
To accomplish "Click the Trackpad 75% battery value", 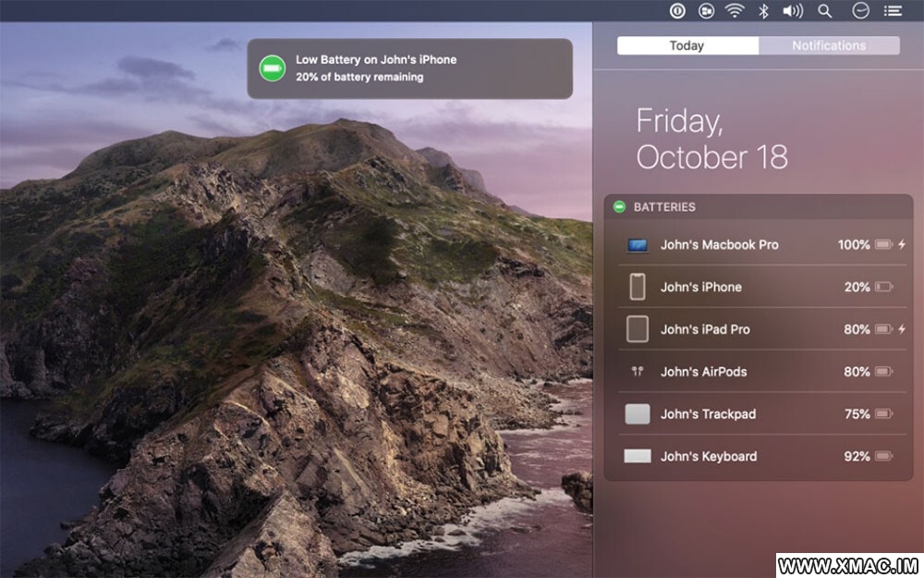I will pyautogui.click(x=857, y=414).
